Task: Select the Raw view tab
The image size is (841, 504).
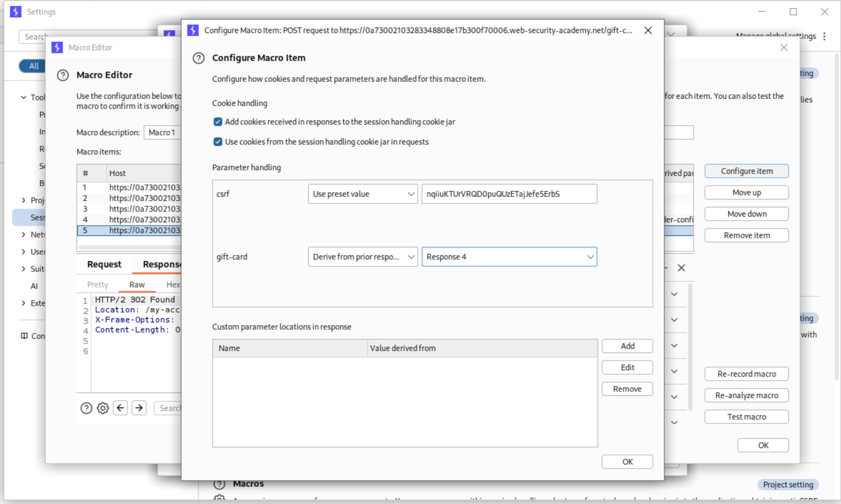Action: pyautogui.click(x=137, y=285)
